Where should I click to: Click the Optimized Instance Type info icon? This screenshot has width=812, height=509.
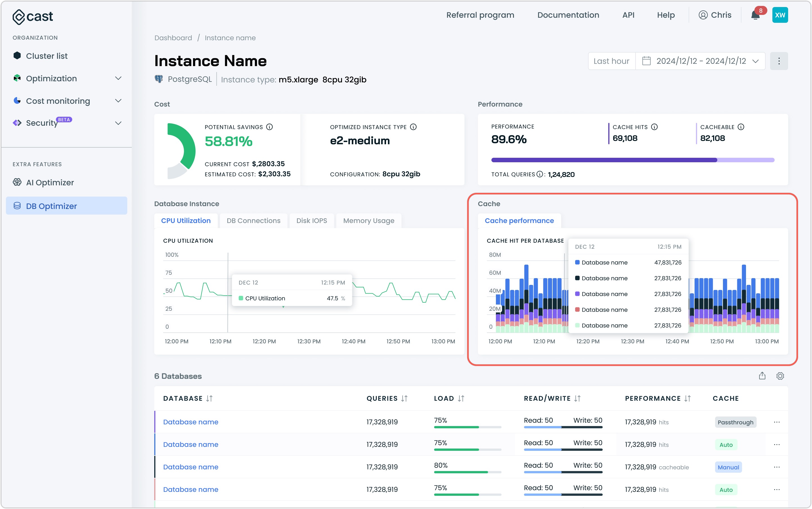[413, 127]
